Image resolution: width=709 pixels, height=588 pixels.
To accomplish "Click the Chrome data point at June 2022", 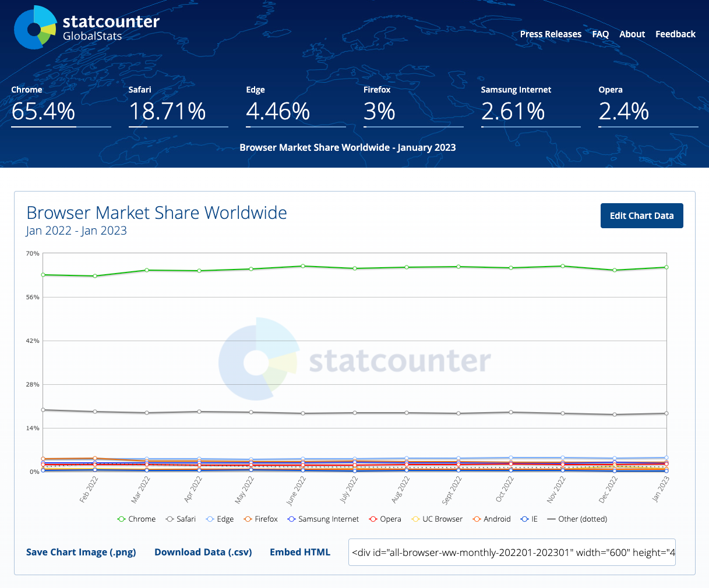I will point(303,266).
